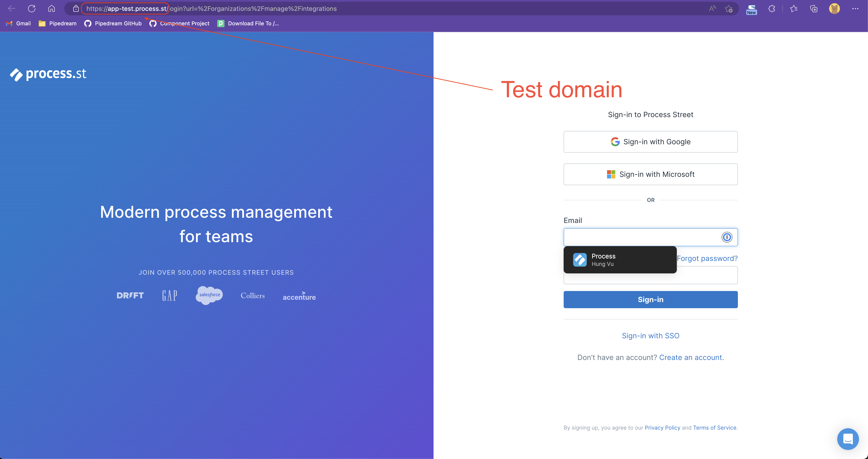Click the Sign-in with Microsoft button
The image size is (868, 459).
tap(650, 174)
